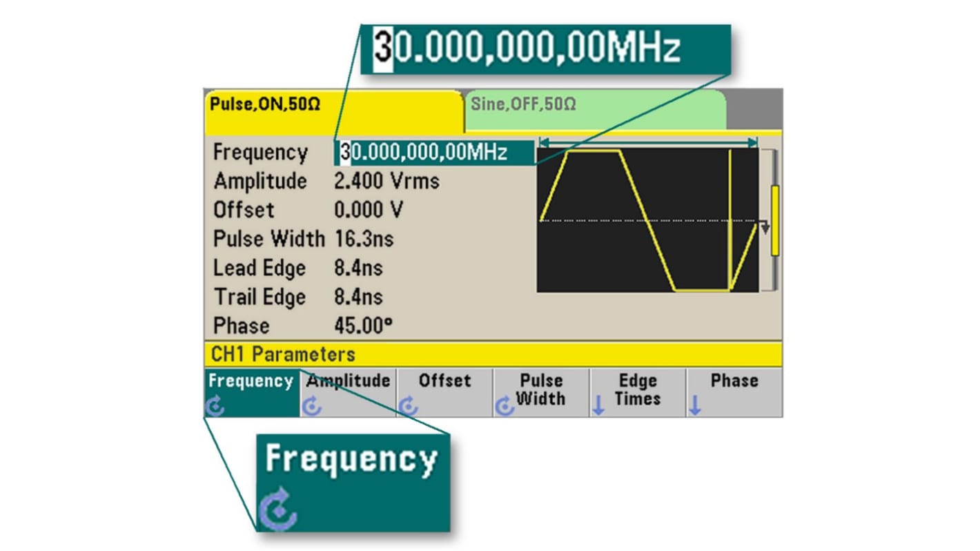The image size is (980, 551).
Task: Click the Lead Edge parameter label
Action: (259, 268)
